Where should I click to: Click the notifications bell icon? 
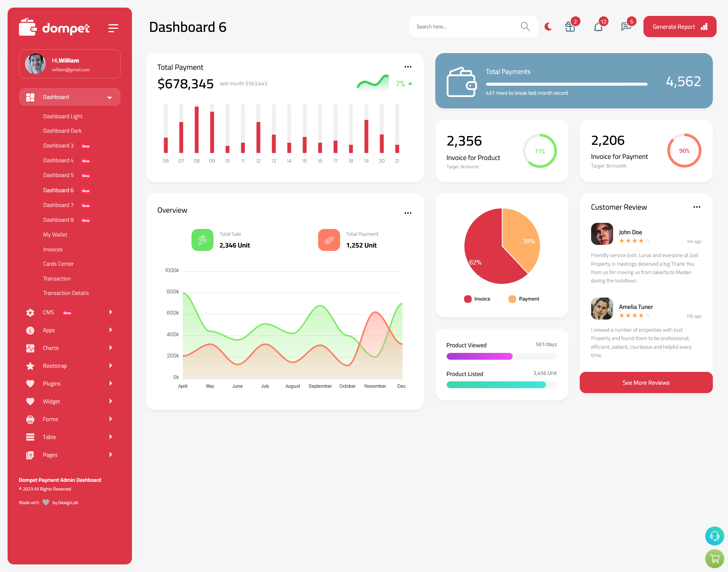(x=598, y=26)
